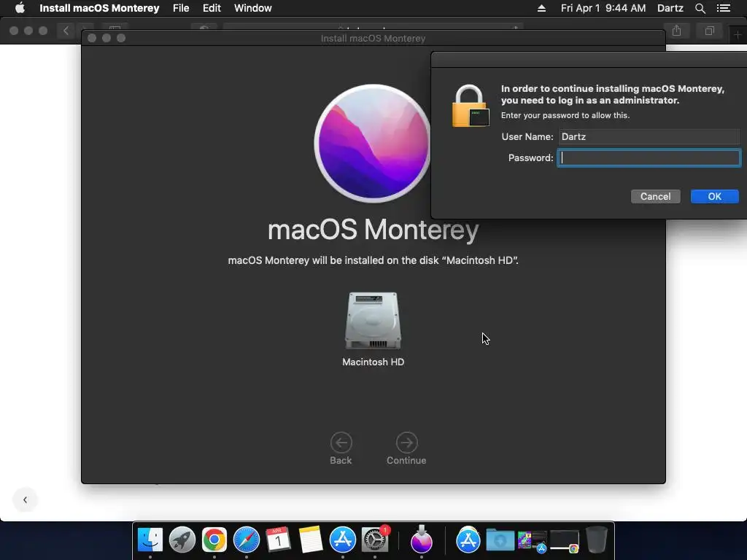The image size is (747, 560).
Task: Click the eject icon in menu bar
Action: pos(542,8)
